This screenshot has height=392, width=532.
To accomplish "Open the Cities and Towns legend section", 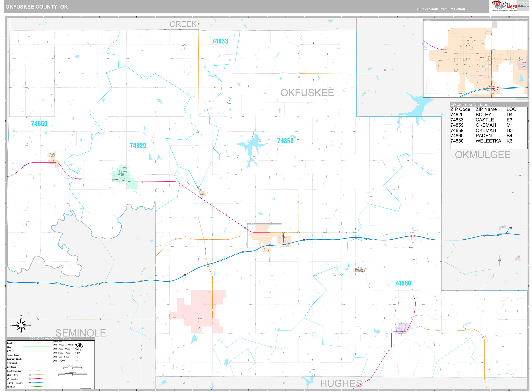I will pos(57,341).
